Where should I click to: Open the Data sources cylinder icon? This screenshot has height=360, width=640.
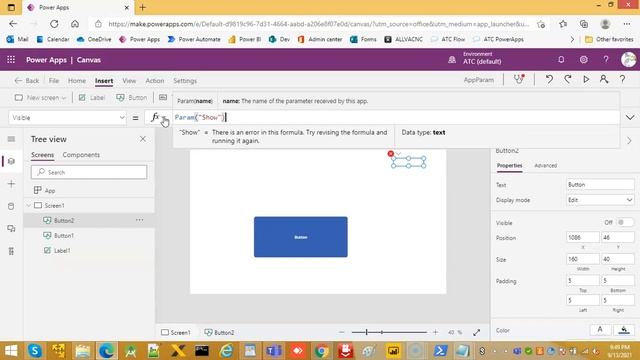pos(11,206)
